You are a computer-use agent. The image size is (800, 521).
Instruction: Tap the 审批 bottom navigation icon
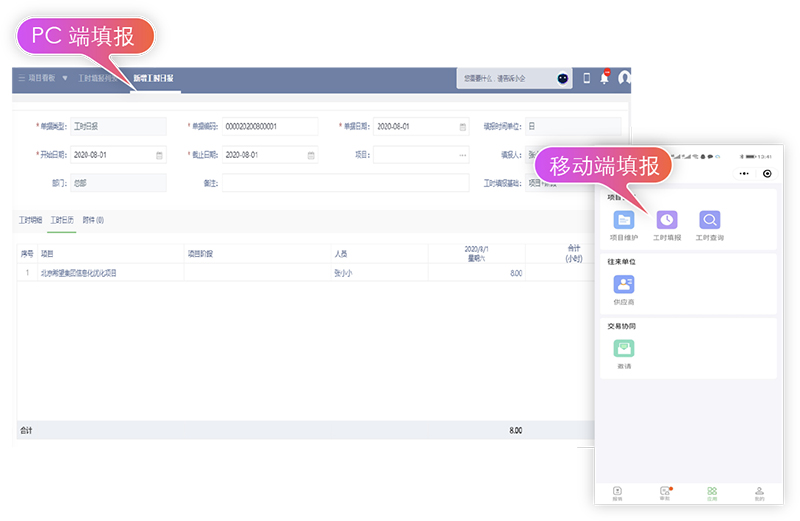tap(665, 493)
